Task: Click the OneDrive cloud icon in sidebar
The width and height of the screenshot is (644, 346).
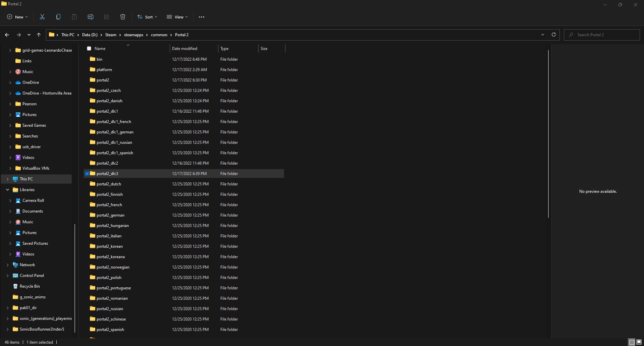Action: [x=18, y=82]
